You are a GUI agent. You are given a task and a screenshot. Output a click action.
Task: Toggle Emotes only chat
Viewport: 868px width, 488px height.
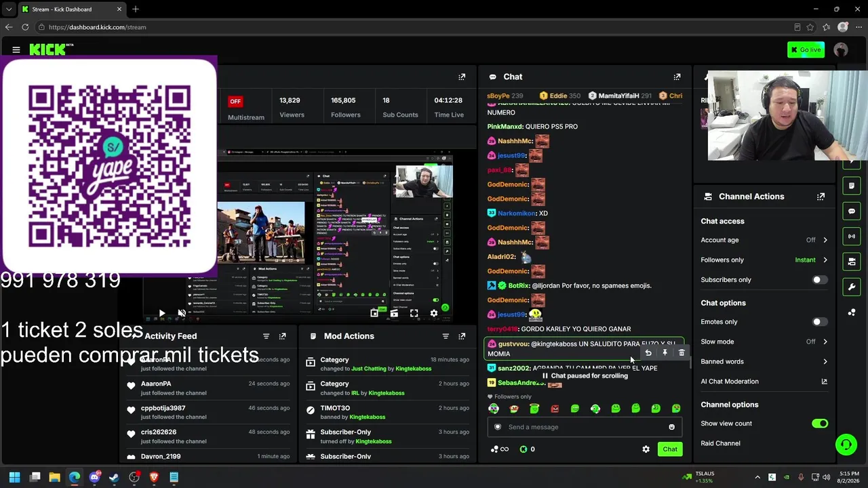(820, 322)
